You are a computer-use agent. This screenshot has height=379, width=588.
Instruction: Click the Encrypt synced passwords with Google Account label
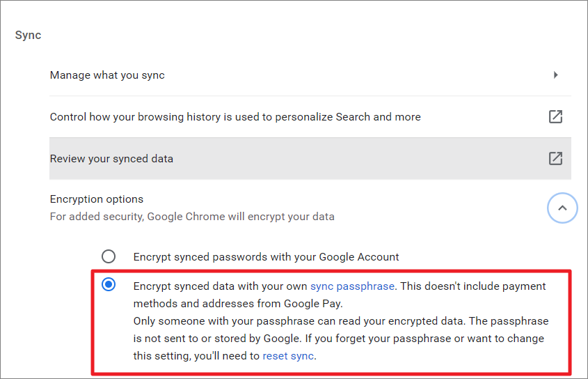coord(266,257)
